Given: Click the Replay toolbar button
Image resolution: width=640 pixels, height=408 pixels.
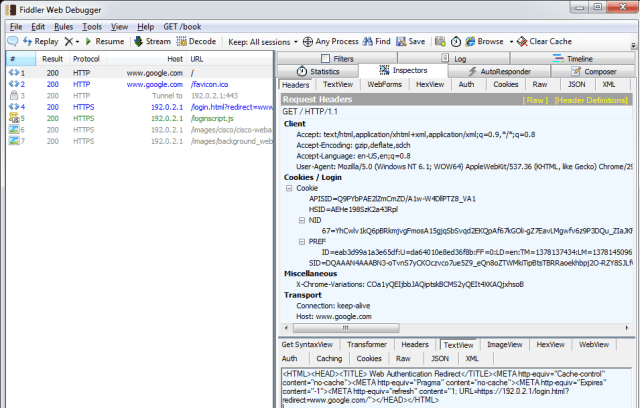Looking at the screenshot, I should point(40,42).
